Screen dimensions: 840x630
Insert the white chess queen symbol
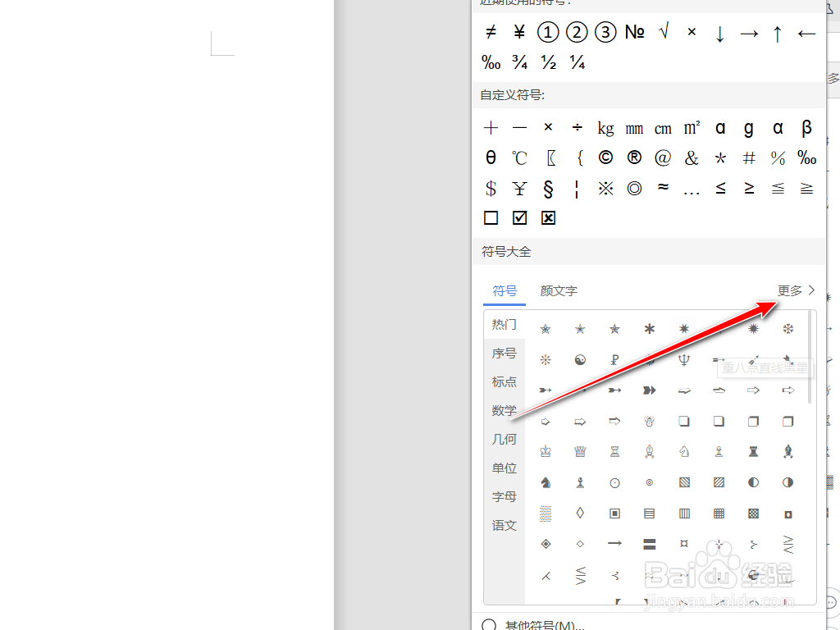click(580, 452)
